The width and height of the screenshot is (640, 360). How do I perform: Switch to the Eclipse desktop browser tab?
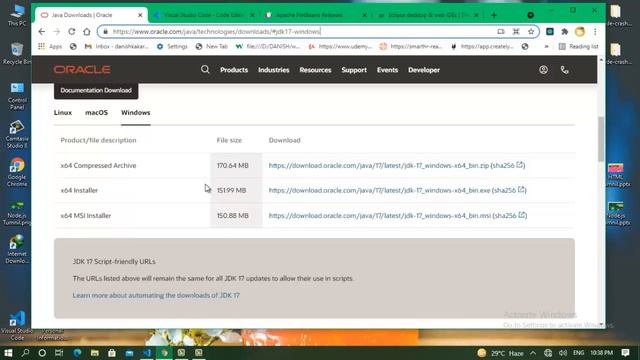click(428, 15)
